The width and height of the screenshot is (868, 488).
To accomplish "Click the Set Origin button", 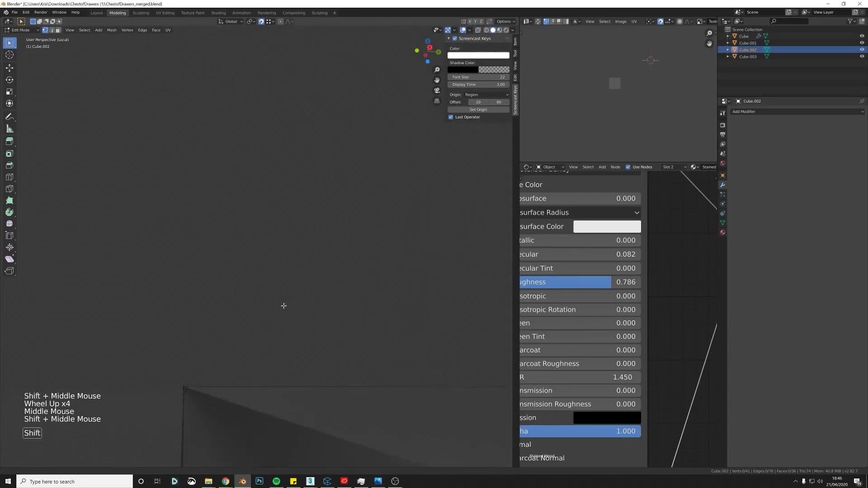I will (x=478, y=109).
